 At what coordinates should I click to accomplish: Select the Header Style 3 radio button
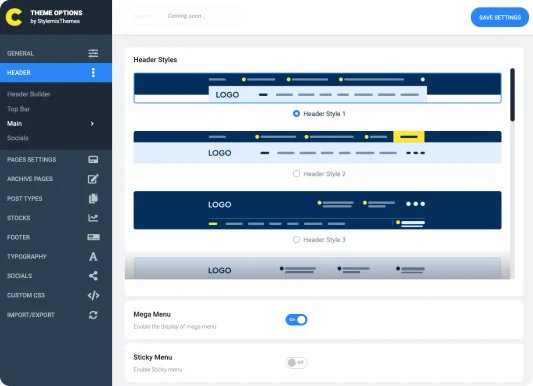[296, 240]
